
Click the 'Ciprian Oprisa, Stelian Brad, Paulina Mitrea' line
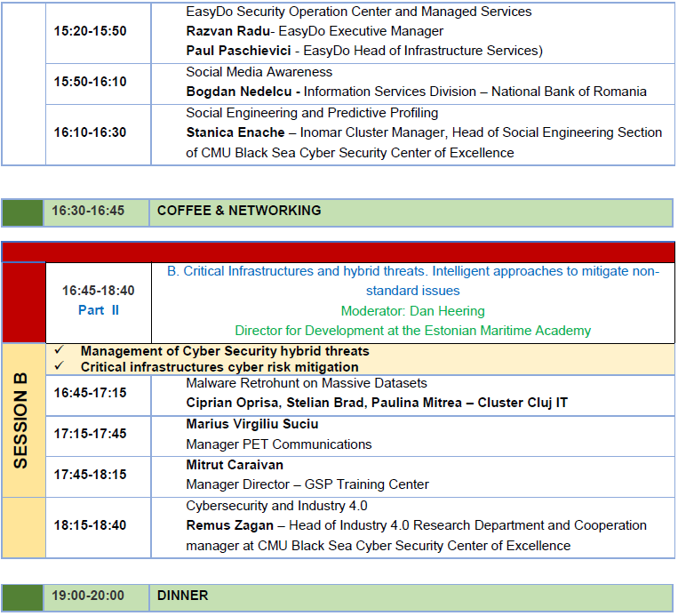(x=377, y=403)
